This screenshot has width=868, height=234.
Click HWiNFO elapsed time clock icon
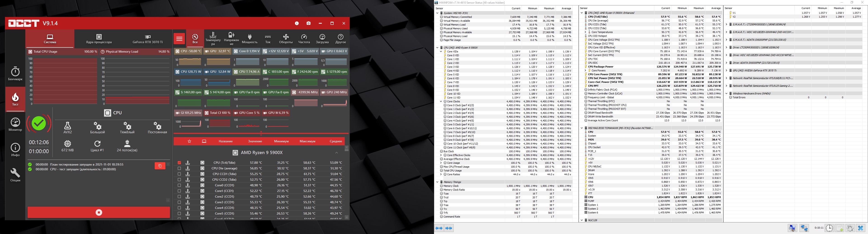[829, 228]
